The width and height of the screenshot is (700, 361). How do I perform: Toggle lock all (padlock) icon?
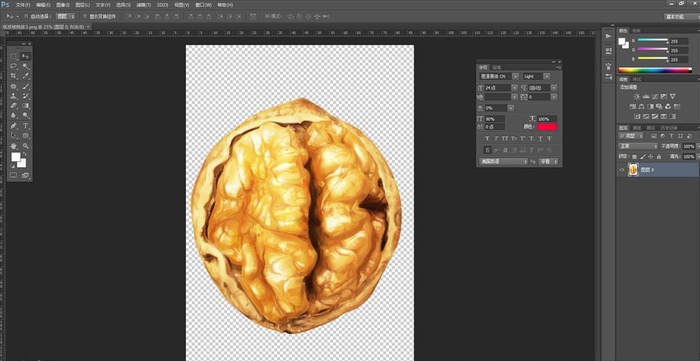[658, 157]
